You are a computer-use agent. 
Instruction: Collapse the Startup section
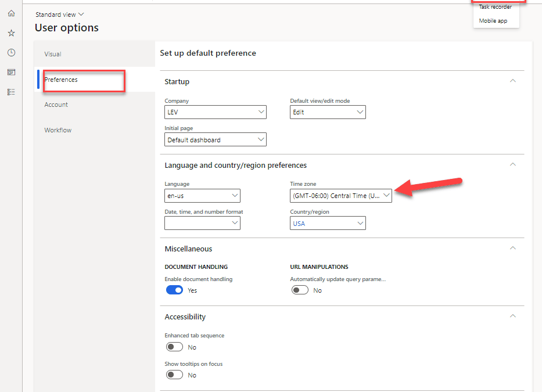click(x=513, y=81)
